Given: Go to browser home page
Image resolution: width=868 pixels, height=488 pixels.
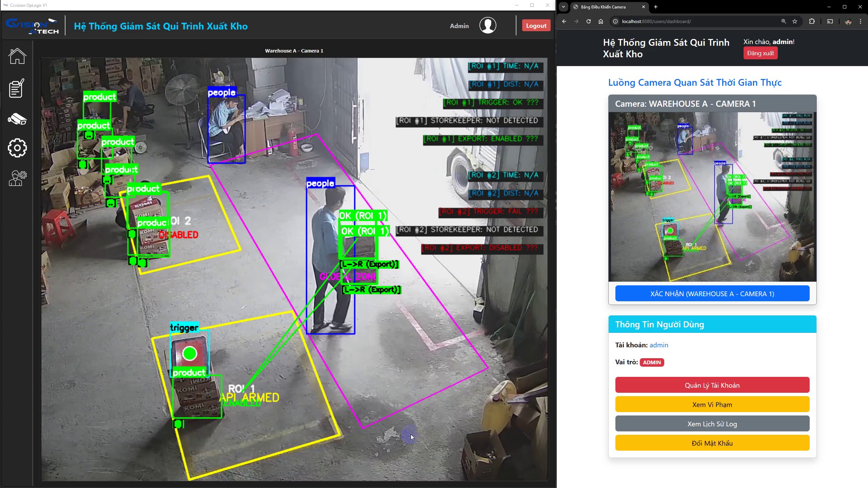Looking at the screenshot, I should tap(601, 21).
